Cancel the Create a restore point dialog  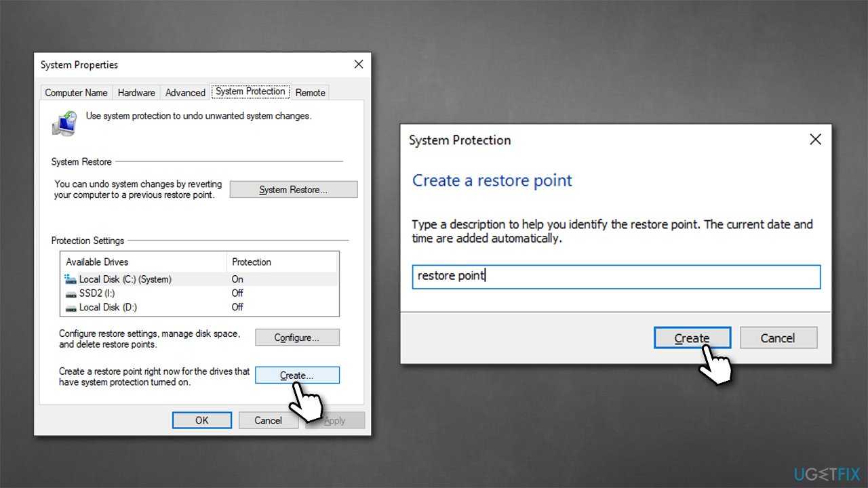[x=778, y=338]
